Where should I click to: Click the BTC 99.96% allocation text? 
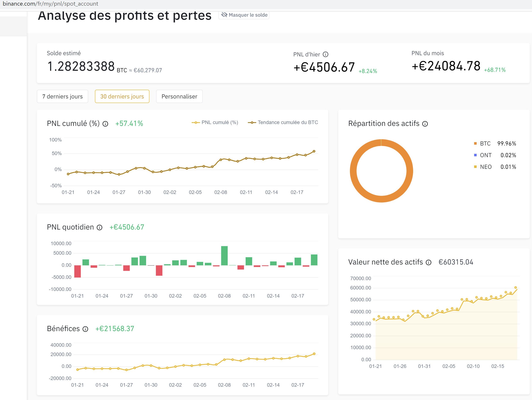click(x=498, y=144)
